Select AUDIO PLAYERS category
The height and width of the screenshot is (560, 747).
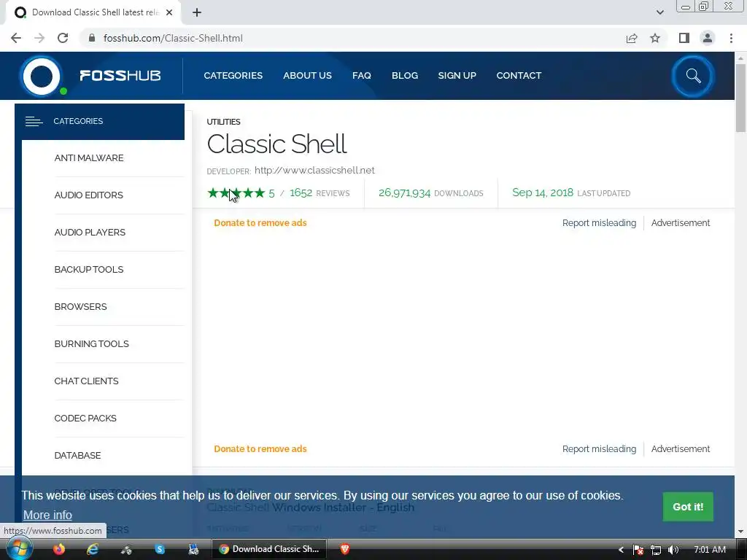click(x=90, y=233)
